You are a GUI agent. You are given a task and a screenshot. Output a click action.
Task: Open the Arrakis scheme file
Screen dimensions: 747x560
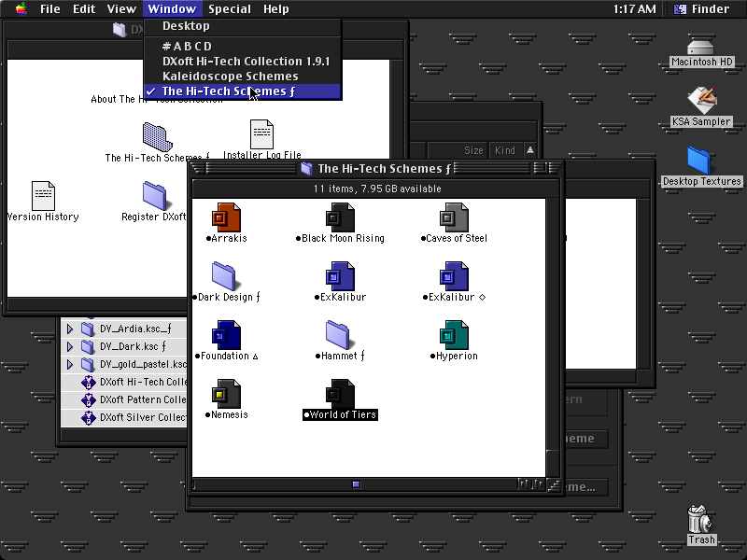click(226, 217)
